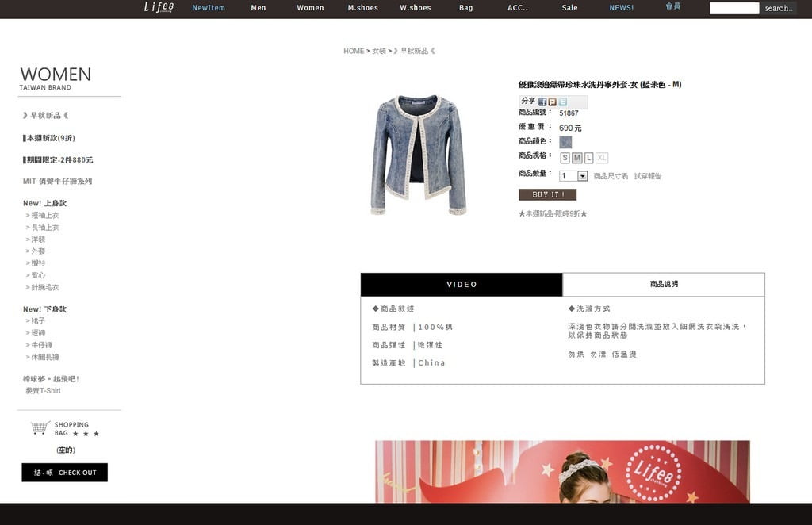Choose the blue denim color swatch
Screen dimensions: 812x525
(x=565, y=142)
